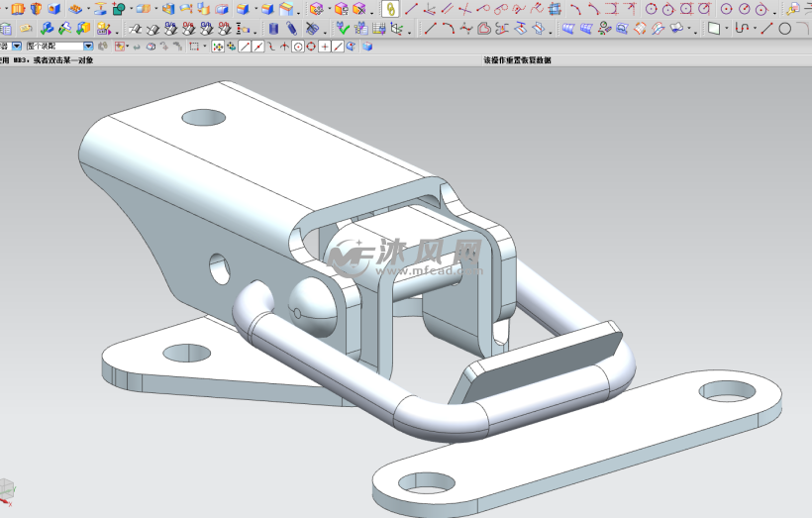Expand the rectangle selection method dropdown arrow
The image size is (812, 518).
coord(204,47)
